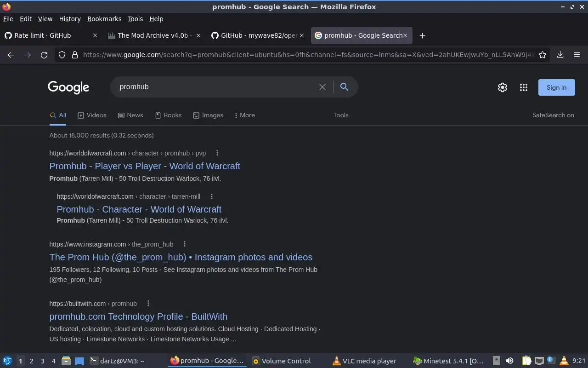588x368 pixels.
Task: Open options for builtwith.com result
Action: click(148, 304)
